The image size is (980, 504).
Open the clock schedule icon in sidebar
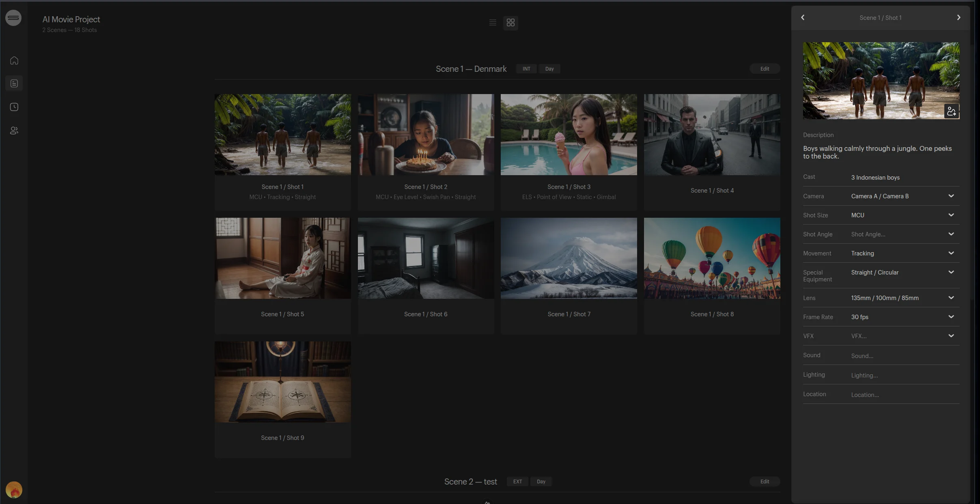pos(14,107)
